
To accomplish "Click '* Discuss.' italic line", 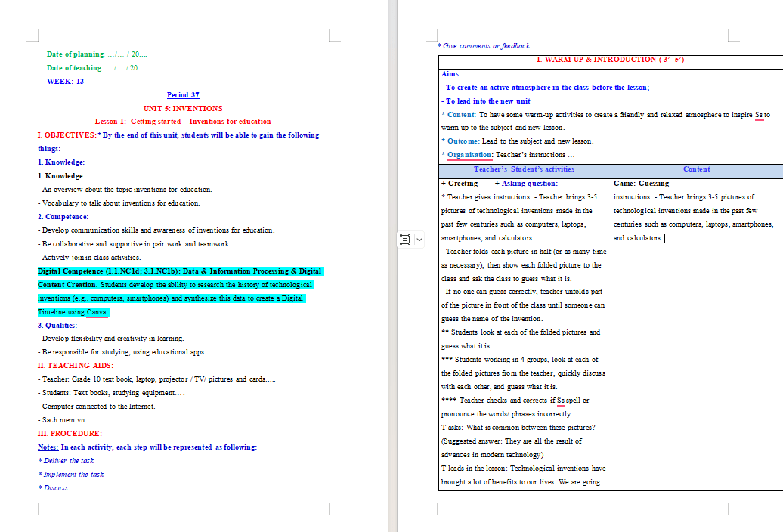I will [x=54, y=487].
